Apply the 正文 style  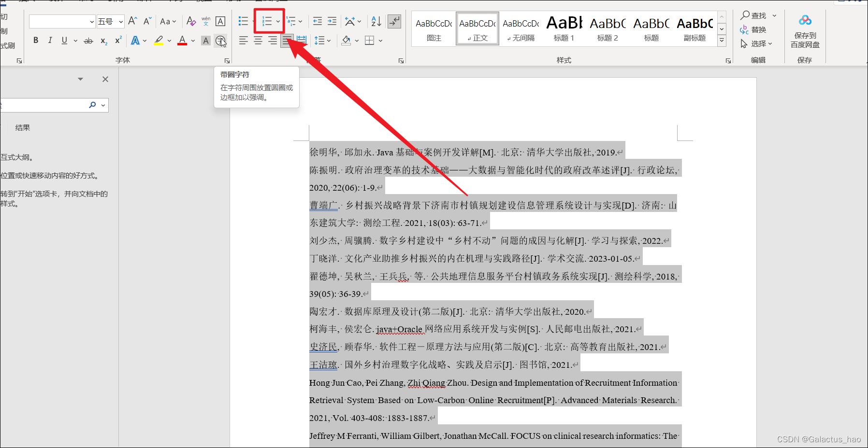click(477, 29)
